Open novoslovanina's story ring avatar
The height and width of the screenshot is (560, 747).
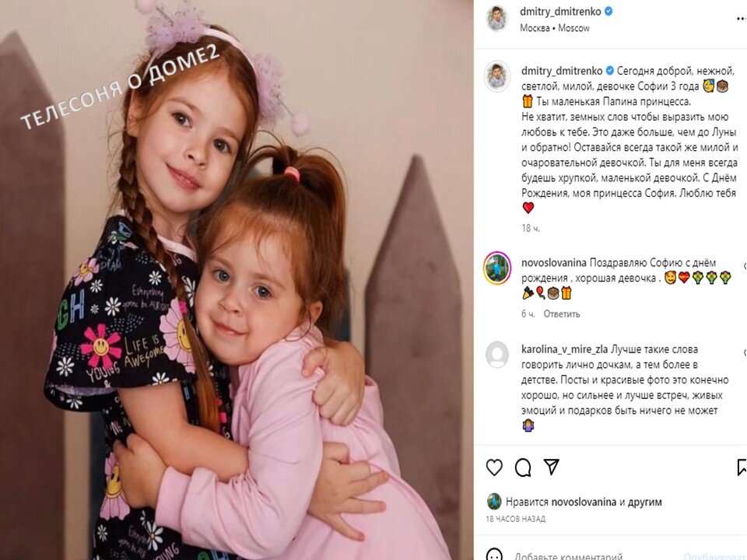click(497, 268)
